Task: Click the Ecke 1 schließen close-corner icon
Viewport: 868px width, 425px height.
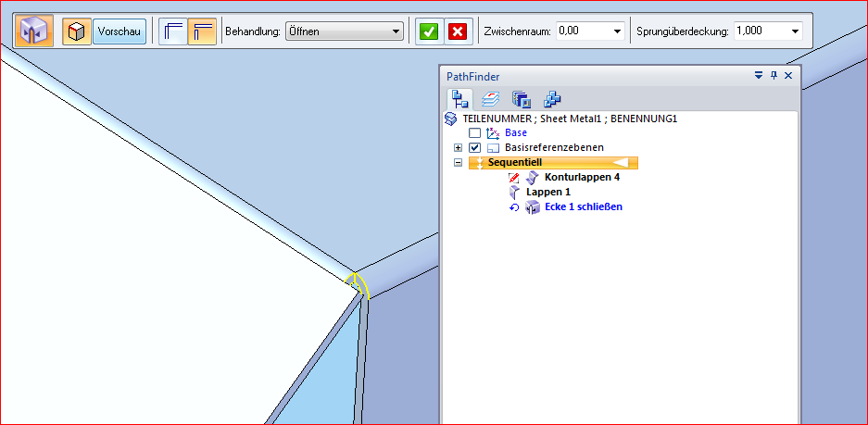Action: point(532,207)
